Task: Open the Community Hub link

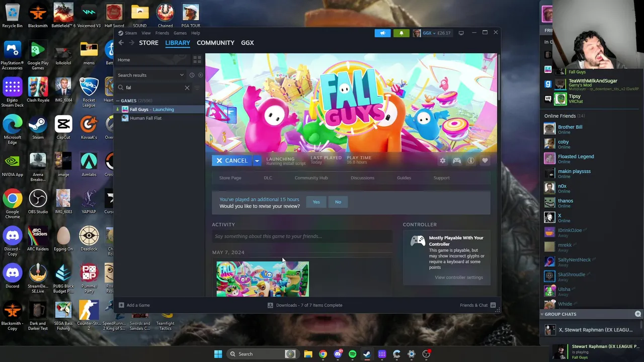Action: (x=311, y=178)
